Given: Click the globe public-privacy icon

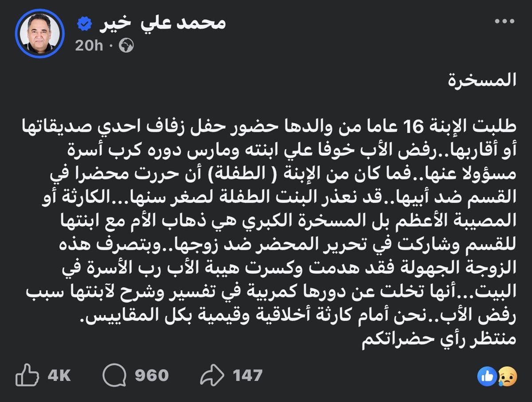Looking at the screenshot, I should 126,46.
